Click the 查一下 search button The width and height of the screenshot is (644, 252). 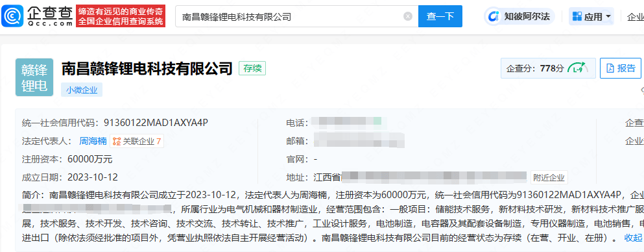click(440, 16)
